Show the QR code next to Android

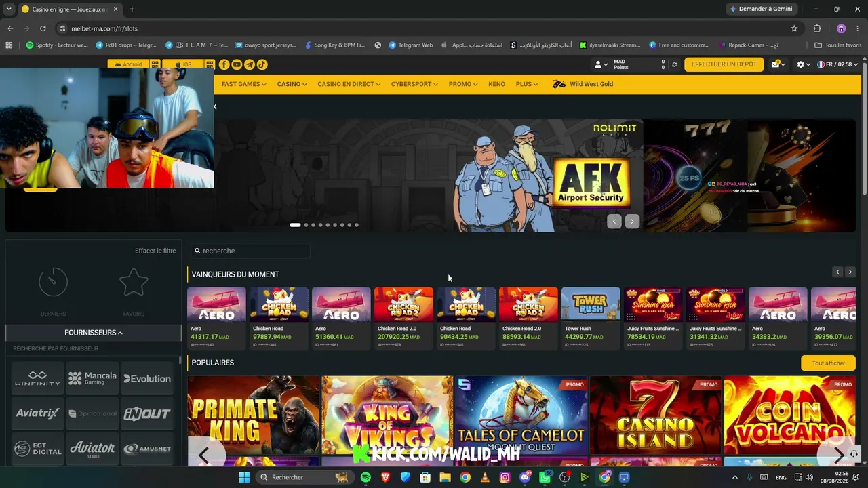point(155,64)
